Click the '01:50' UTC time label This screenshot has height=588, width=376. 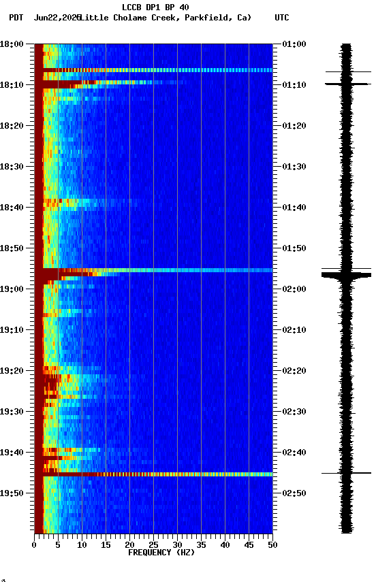294,248
